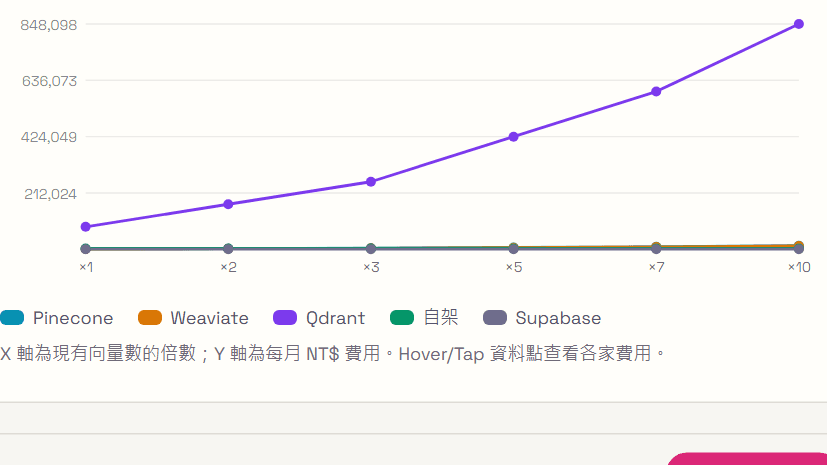Click the 848,098 y-axis label
This screenshot has height=465, width=827.
(49, 25)
